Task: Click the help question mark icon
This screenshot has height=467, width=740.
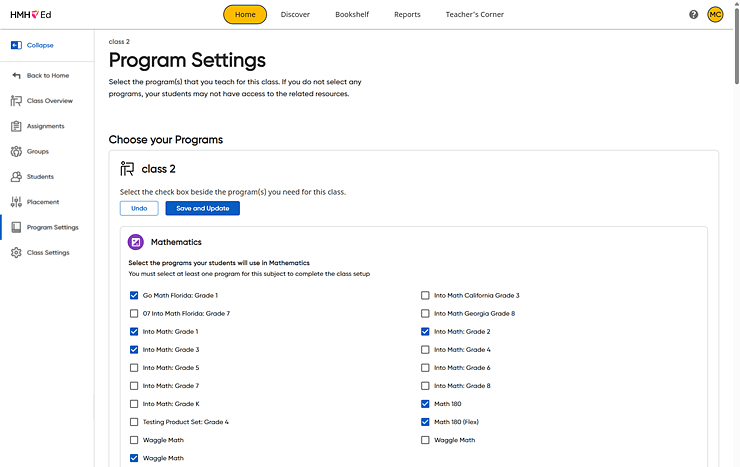Action: pos(693,15)
